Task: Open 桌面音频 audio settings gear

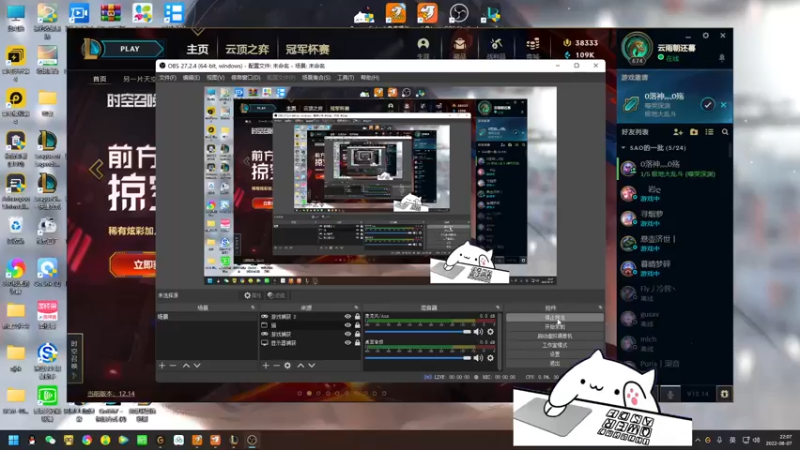Action: point(490,358)
